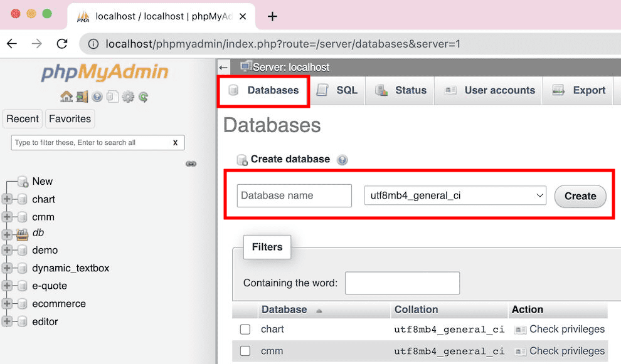Open phpMyAdmin home icon

(x=66, y=96)
